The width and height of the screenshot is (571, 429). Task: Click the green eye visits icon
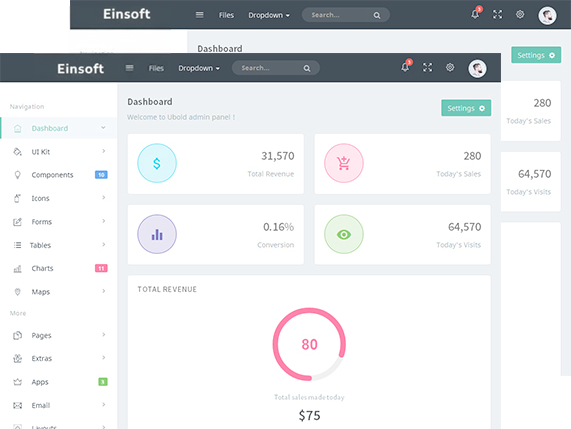click(344, 234)
